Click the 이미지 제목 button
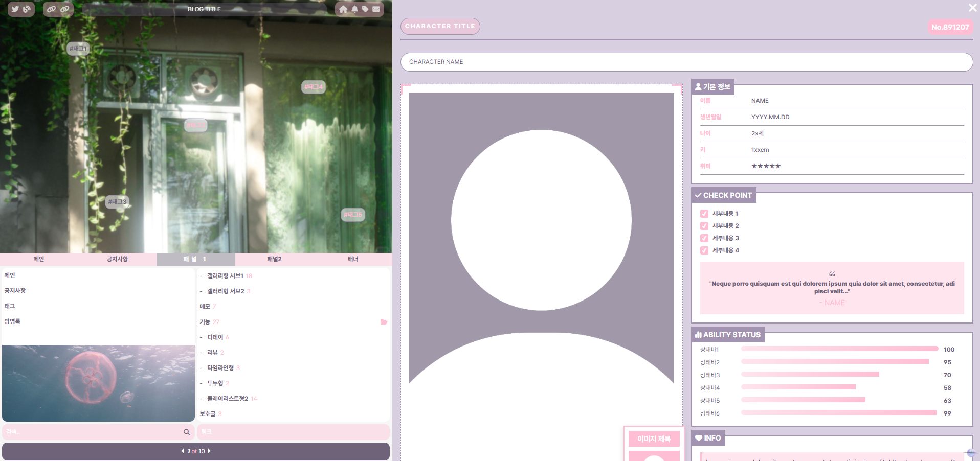The image size is (980, 461). click(x=654, y=439)
